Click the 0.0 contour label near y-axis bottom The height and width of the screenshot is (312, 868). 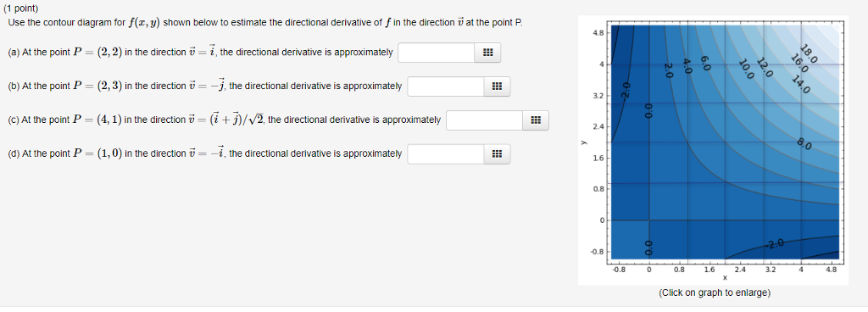coord(649,248)
